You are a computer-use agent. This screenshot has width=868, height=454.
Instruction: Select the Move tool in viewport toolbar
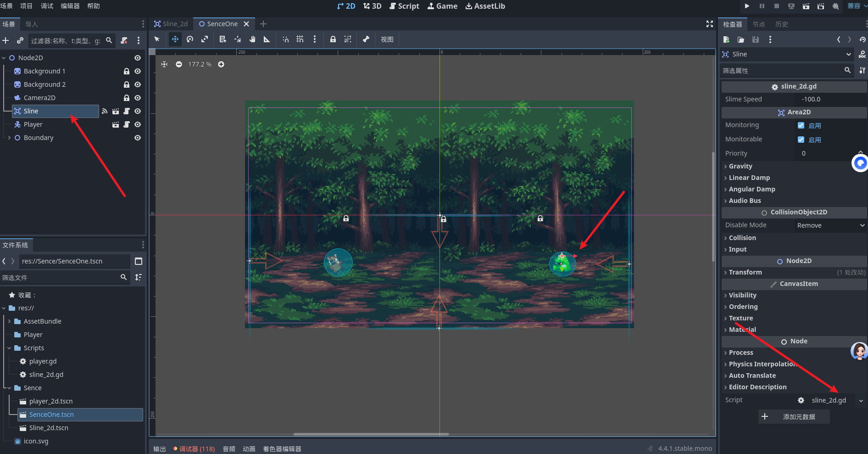click(x=175, y=39)
